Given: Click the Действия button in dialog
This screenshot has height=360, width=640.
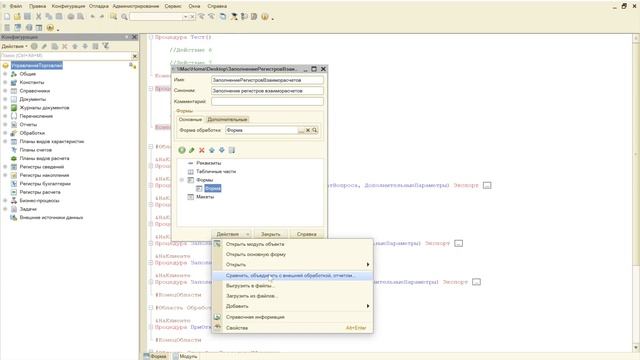Looking at the screenshot, I should pyautogui.click(x=231, y=234).
